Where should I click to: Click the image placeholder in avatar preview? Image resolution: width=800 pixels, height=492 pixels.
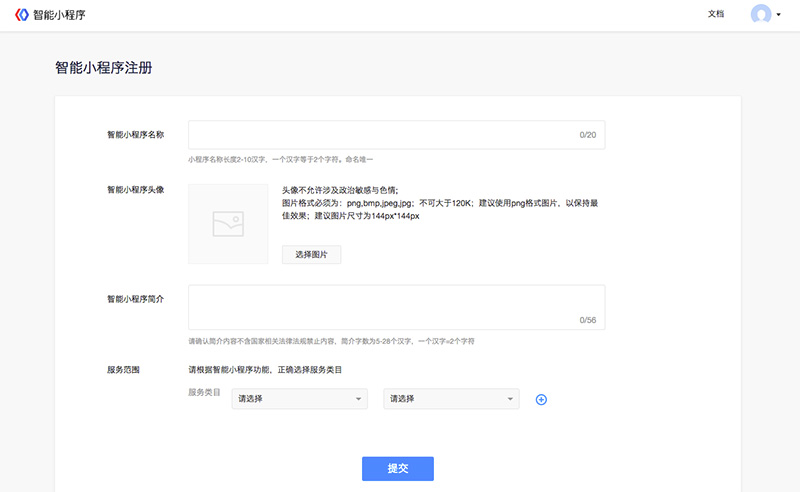(228, 224)
